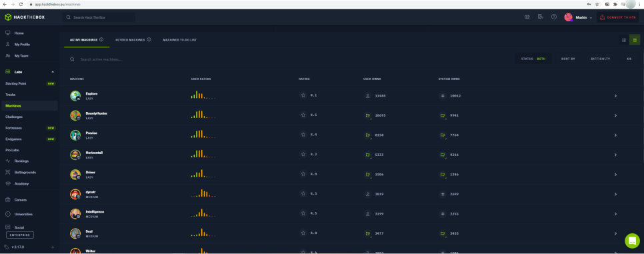
Task: Open Challenges in the Labs menu
Action: [x=14, y=117]
